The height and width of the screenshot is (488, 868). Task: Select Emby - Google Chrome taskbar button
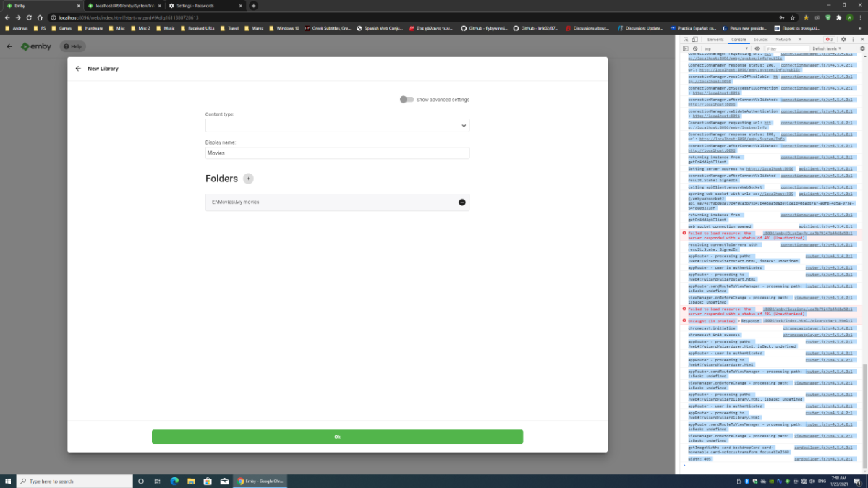(x=261, y=481)
